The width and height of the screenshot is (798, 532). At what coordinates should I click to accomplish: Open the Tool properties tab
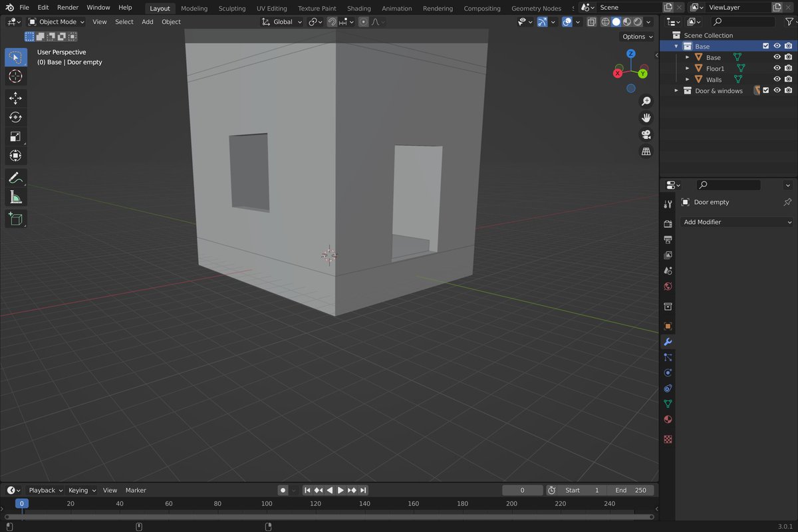pos(668,204)
